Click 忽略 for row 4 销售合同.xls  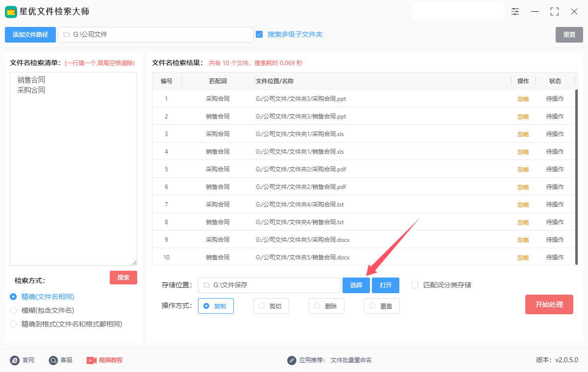click(x=523, y=152)
